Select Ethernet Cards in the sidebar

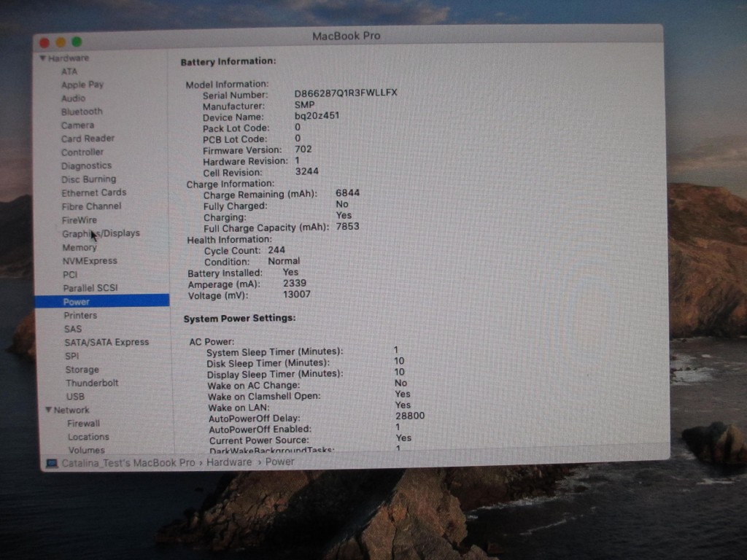[93, 192]
